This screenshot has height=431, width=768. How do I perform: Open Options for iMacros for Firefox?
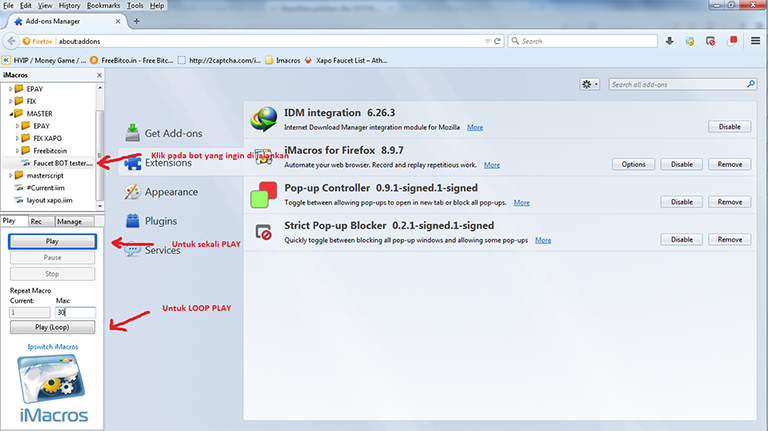(633, 164)
